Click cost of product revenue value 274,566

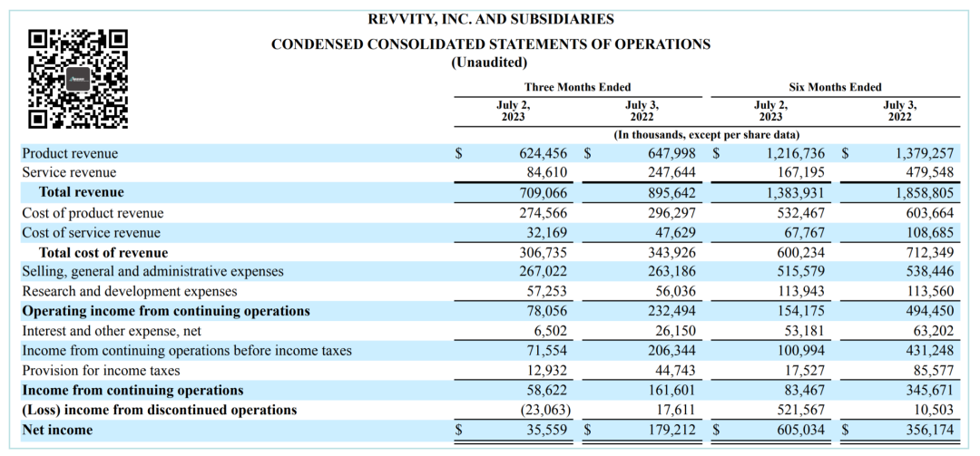tap(543, 213)
